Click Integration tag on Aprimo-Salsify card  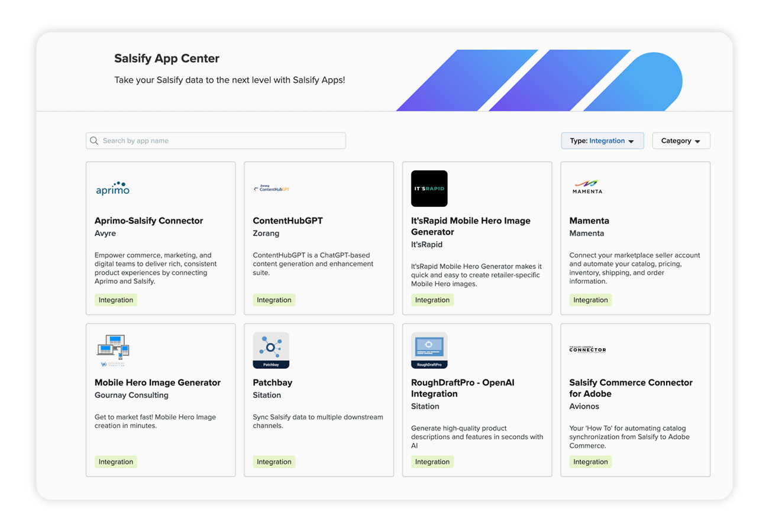[116, 300]
